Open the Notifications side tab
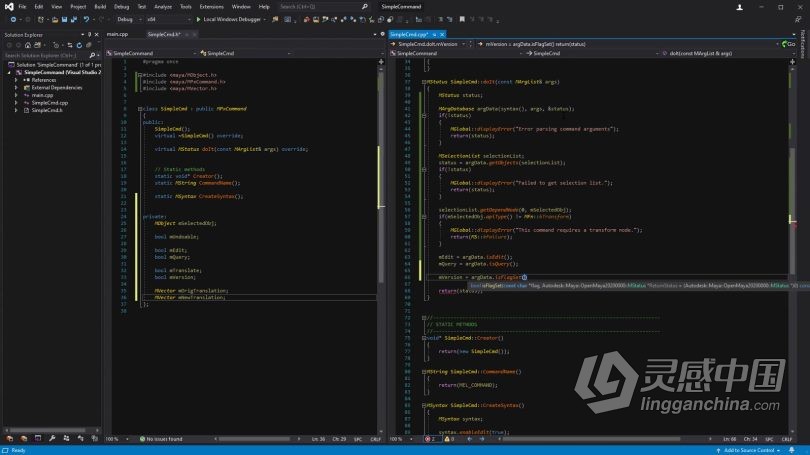This screenshot has height=455, width=810. (803, 44)
